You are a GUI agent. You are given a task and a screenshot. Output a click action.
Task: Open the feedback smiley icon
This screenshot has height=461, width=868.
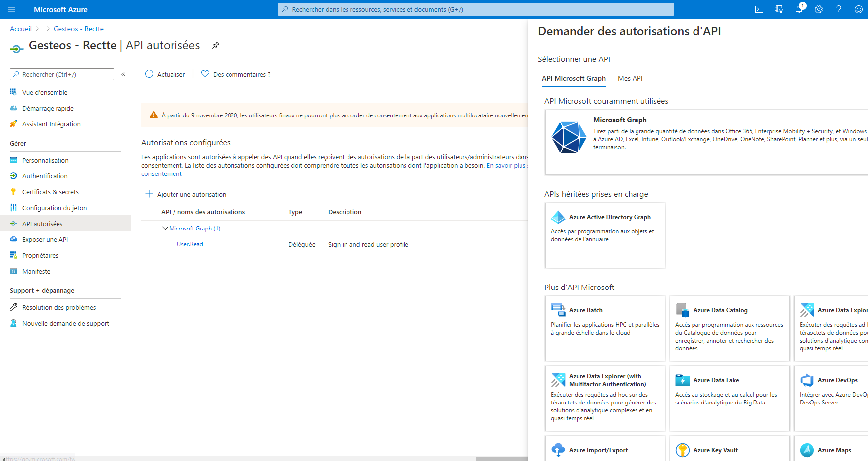click(858, 9)
